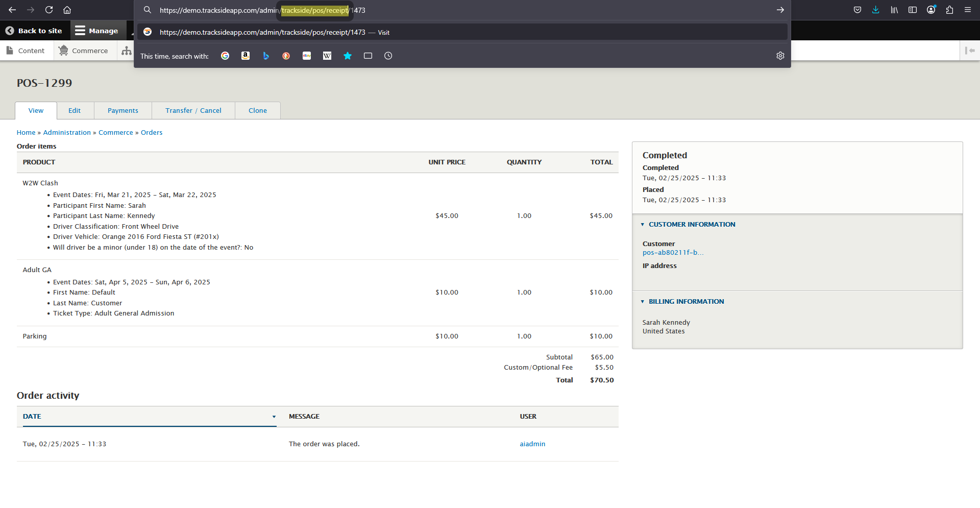Collapse the Customer Information section
The image size is (980, 508).
[x=692, y=224]
